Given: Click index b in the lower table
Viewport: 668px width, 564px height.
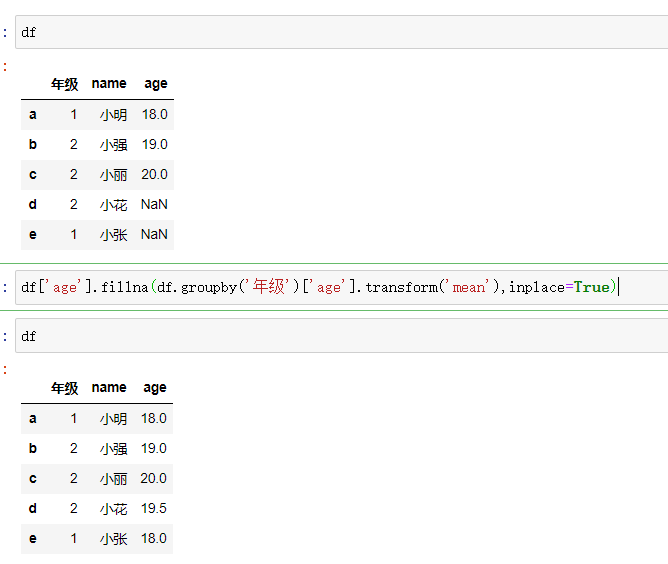Looking at the screenshot, I should [x=33, y=449].
